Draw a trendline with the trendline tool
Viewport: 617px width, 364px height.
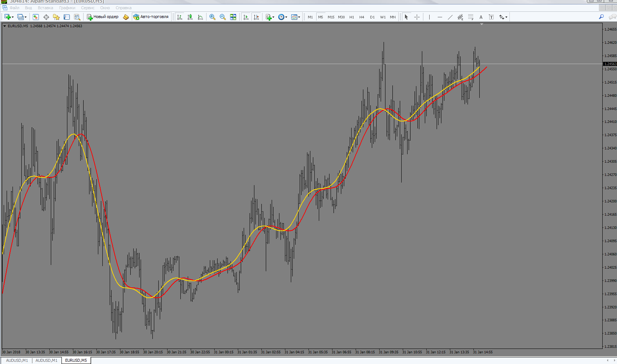point(450,17)
